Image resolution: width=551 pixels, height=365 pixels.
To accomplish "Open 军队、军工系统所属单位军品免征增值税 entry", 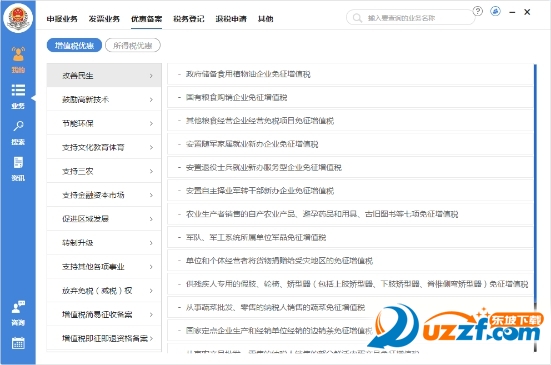I will [350, 237].
